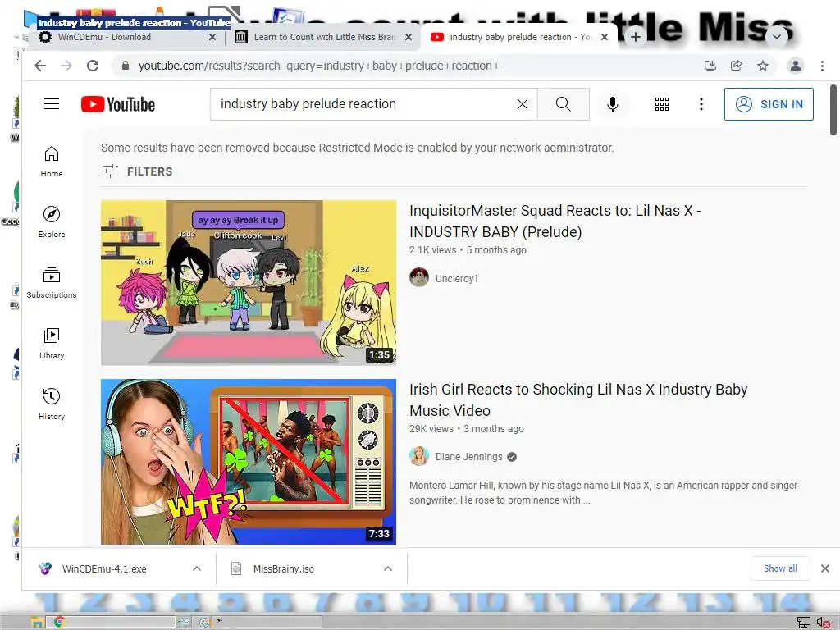This screenshot has height=630, width=840.
Task: Clear the search box with X icon
Action: coord(523,104)
